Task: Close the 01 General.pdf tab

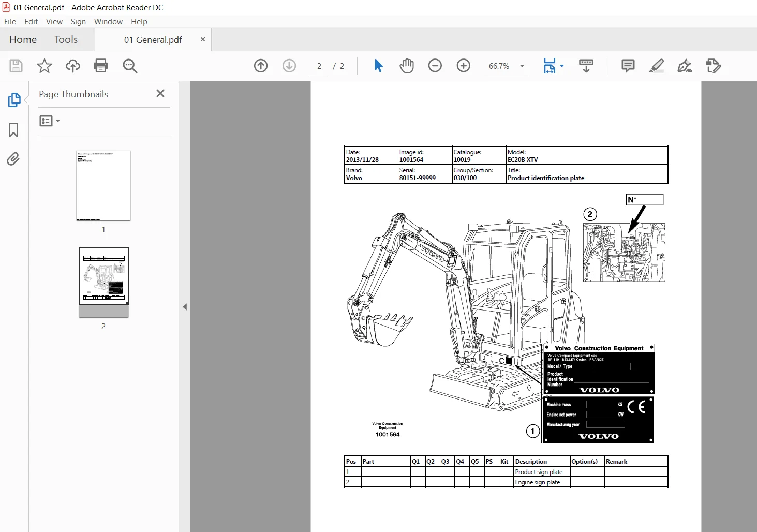Action: 203,39
